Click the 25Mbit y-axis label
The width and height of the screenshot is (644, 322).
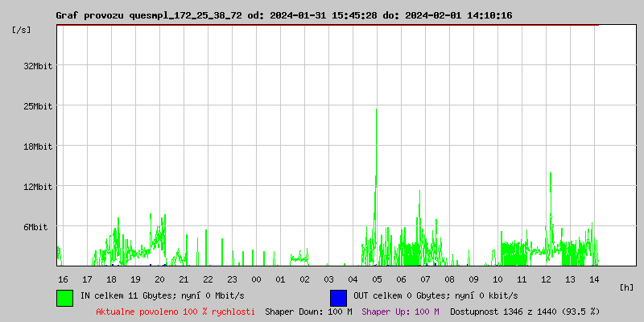[x=37, y=106]
